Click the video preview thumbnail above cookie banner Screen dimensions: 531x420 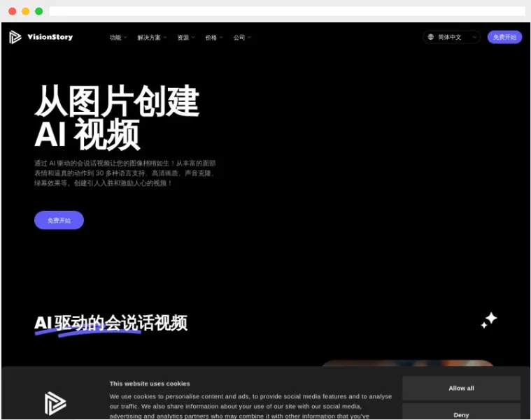pyautogui.click(x=408, y=363)
